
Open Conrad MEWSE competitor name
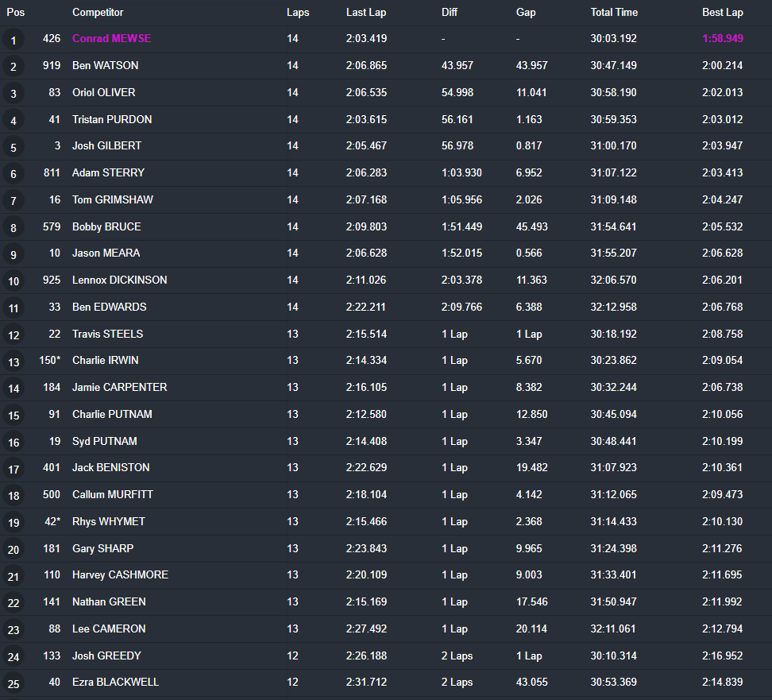click(x=112, y=38)
